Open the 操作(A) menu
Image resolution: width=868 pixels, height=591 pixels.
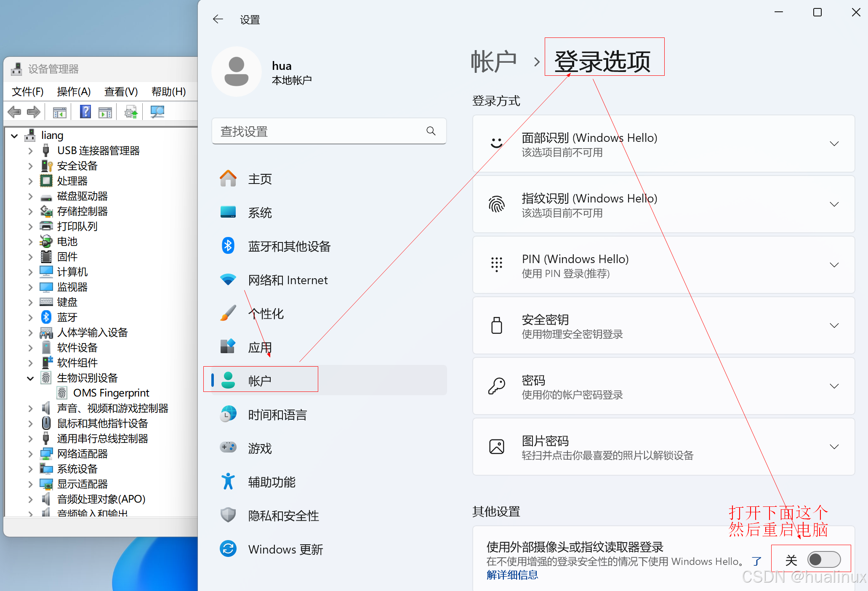tap(74, 91)
